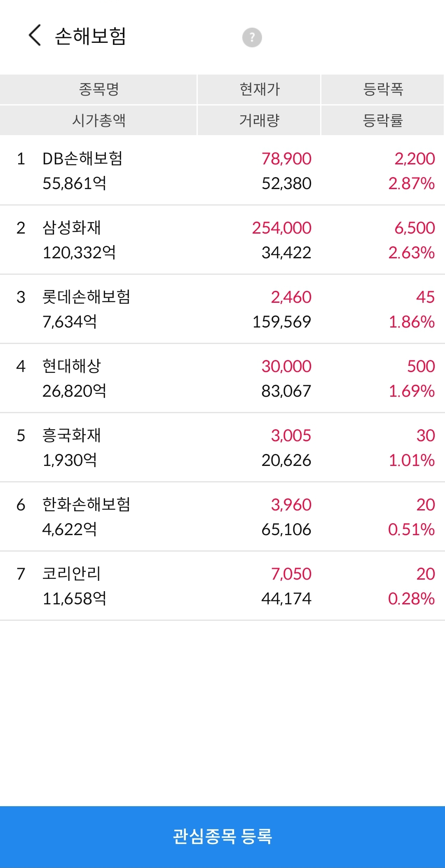The height and width of the screenshot is (868, 445).
Task: Select 삼성화재 from the list
Action: pos(222,240)
